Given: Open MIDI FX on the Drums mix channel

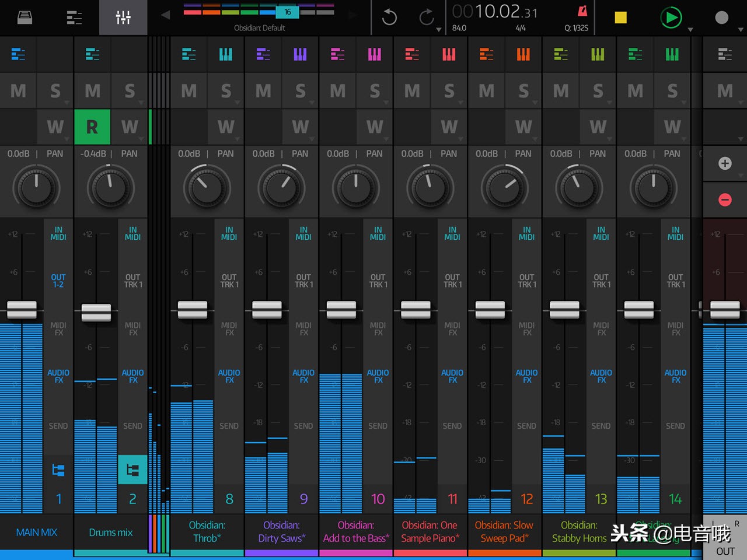Looking at the screenshot, I should [x=132, y=328].
